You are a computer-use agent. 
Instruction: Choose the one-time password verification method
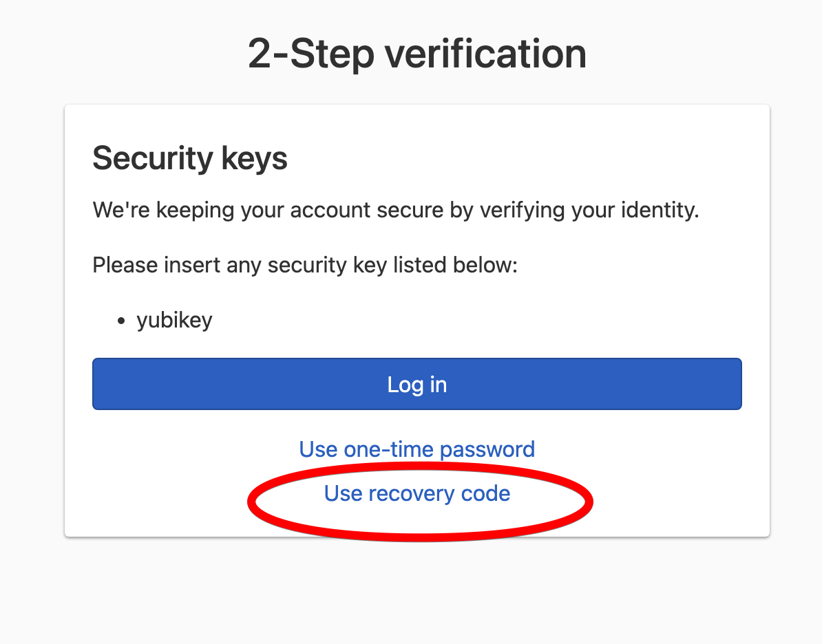[x=417, y=449]
